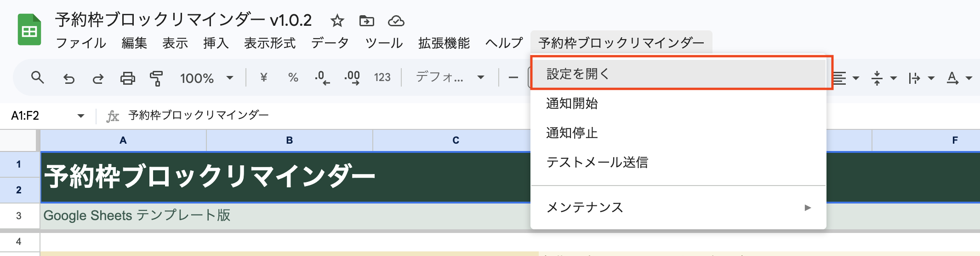This screenshot has width=980, height=256.
Task: Open the vertical align options
Action: click(x=884, y=78)
